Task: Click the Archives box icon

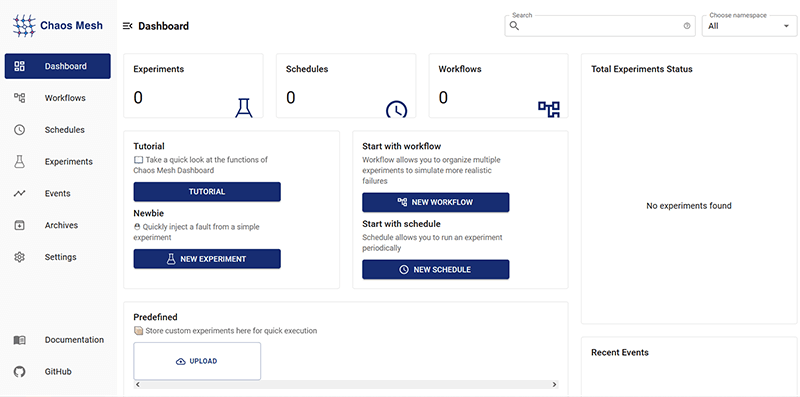Action: (x=19, y=225)
